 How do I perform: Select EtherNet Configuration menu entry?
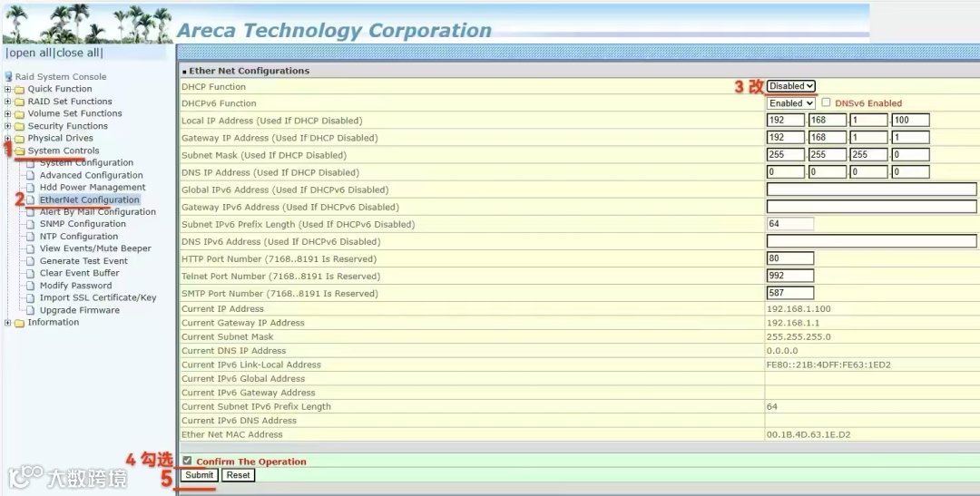pos(89,199)
